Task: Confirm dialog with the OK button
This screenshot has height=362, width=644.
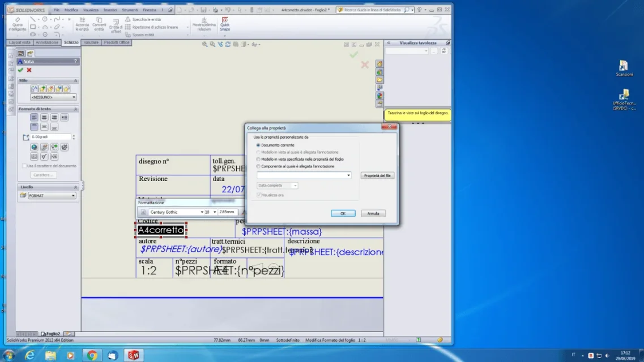Action: pos(343,214)
